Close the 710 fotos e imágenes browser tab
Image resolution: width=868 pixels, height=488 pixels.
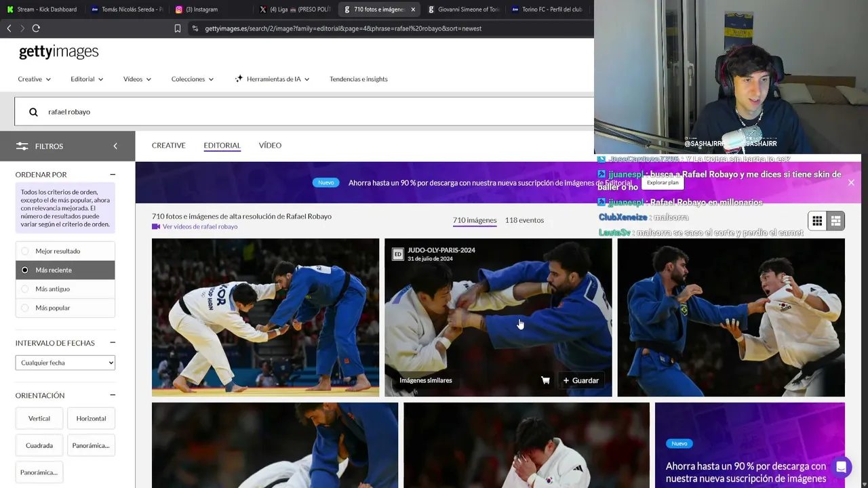click(413, 9)
